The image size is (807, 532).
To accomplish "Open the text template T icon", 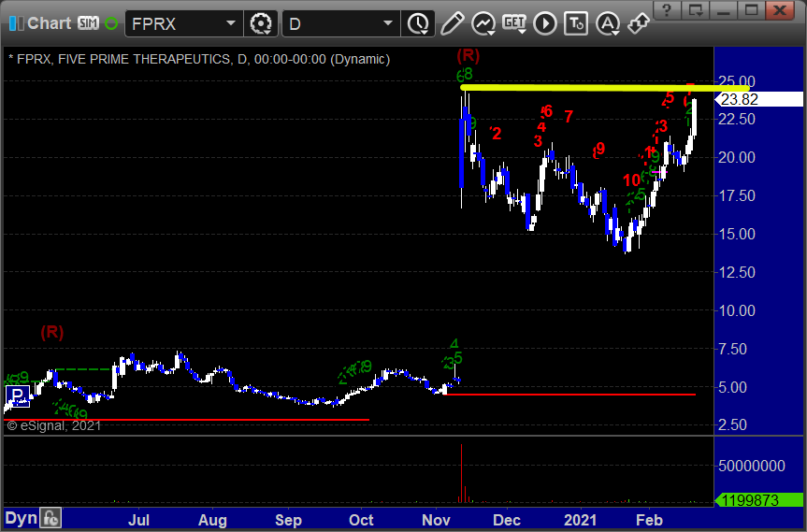I will (576, 23).
